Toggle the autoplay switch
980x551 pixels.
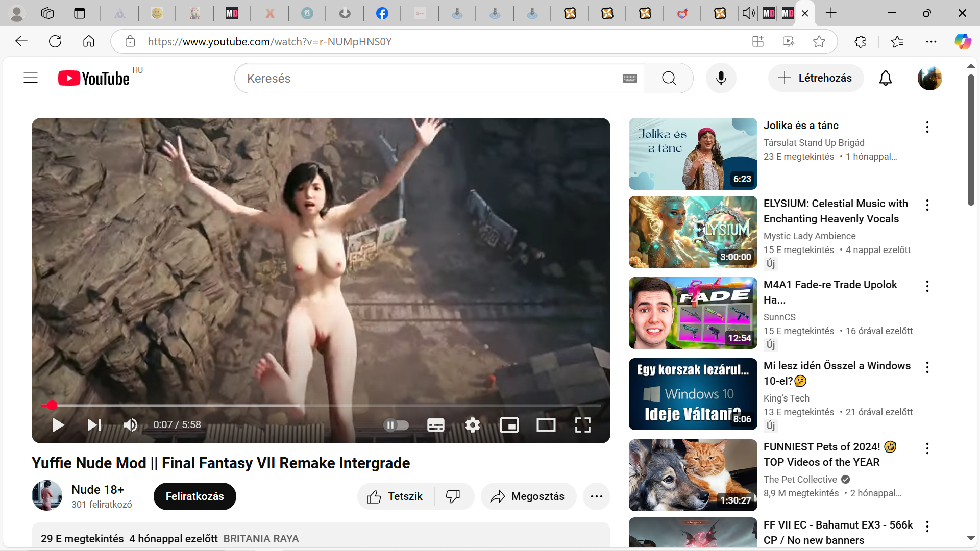pos(396,425)
